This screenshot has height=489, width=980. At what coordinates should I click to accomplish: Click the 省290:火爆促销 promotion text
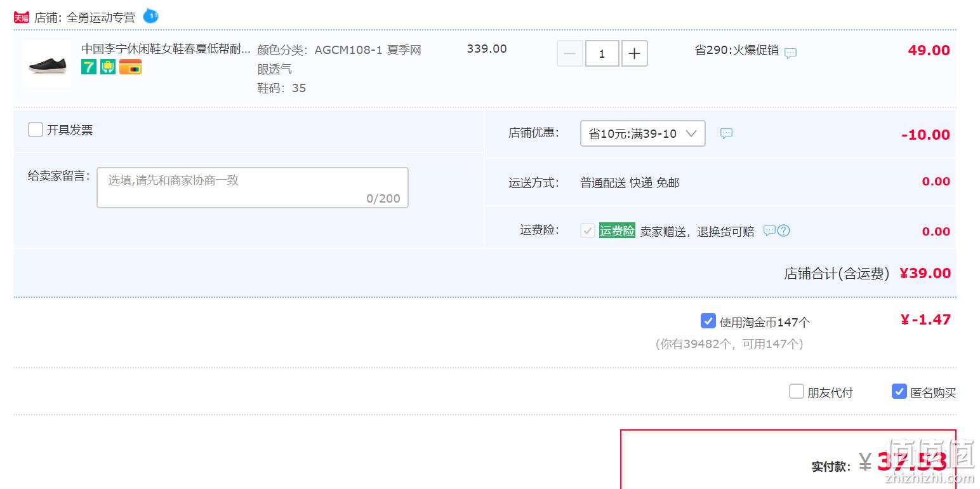tap(737, 50)
